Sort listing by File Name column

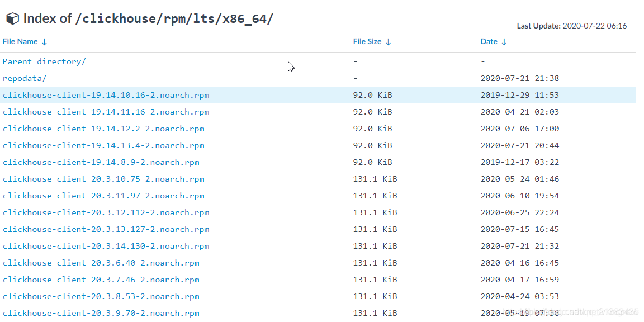[x=25, y=41]
